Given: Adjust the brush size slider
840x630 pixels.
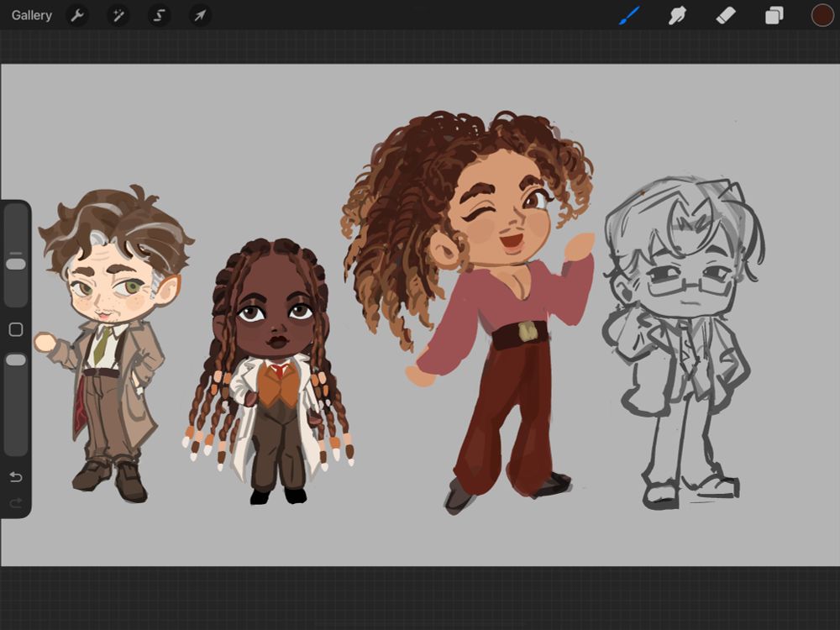Looking at the screenshot, I should tap(14, 262).
